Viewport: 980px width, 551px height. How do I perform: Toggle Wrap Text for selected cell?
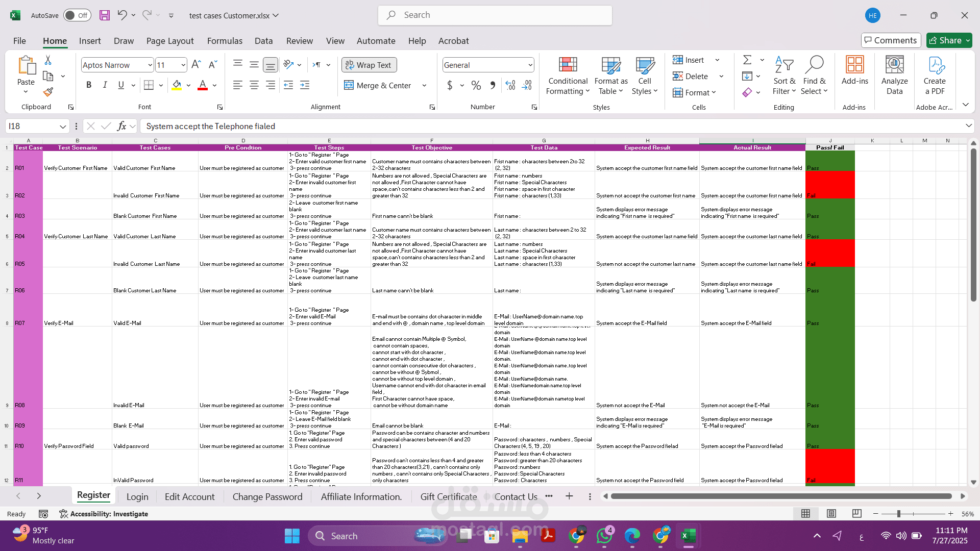(x=369, y=65)
